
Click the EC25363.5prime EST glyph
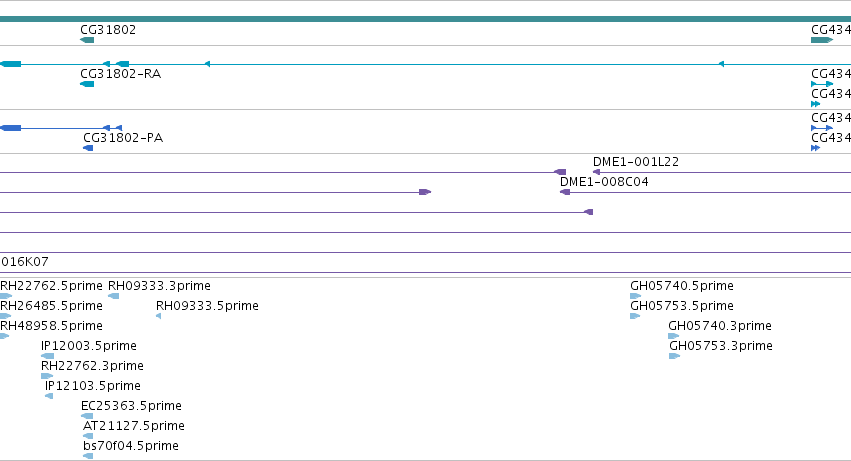87,416
